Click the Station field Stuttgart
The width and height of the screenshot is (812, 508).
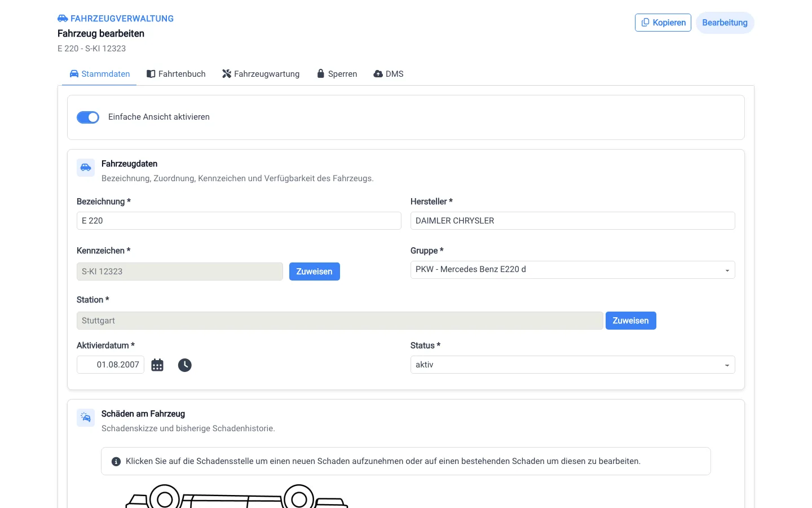tap(340, 321)
